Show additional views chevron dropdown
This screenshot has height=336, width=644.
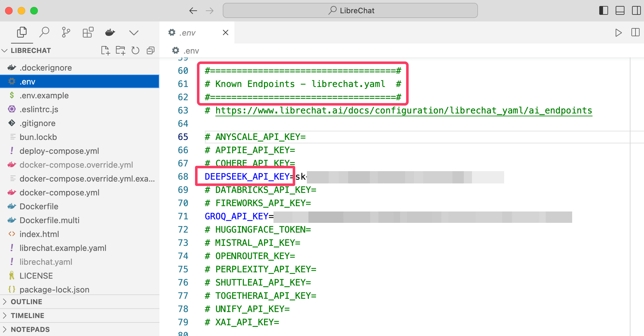(x=134, y=33)
